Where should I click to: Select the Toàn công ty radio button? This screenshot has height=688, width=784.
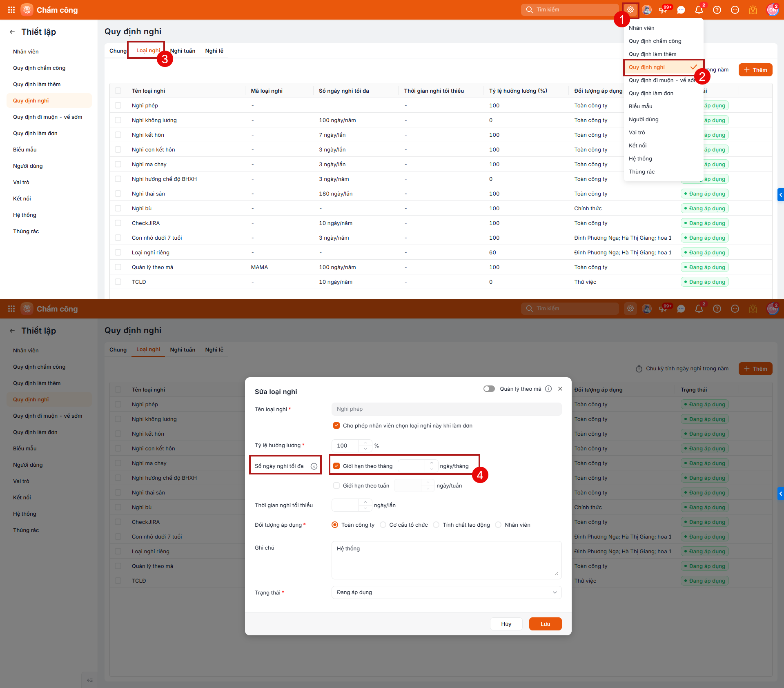[x=335, y=525]
